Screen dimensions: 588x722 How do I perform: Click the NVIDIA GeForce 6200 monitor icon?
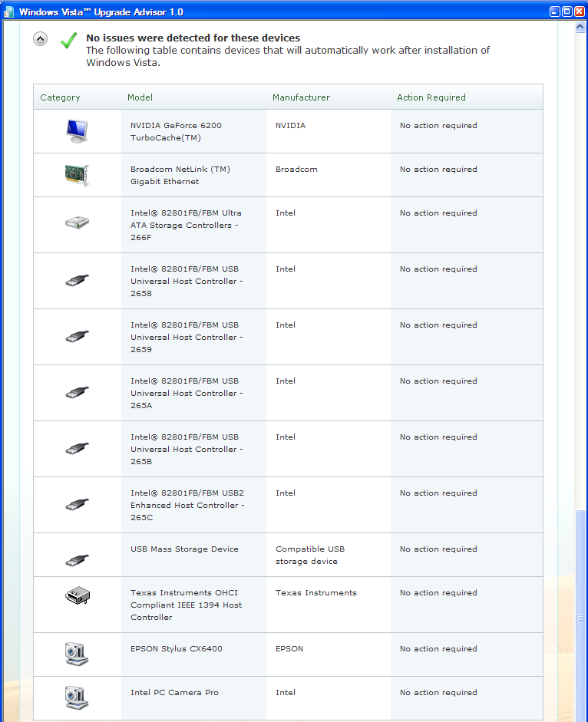pyautogui.click(x=77, y=130)
